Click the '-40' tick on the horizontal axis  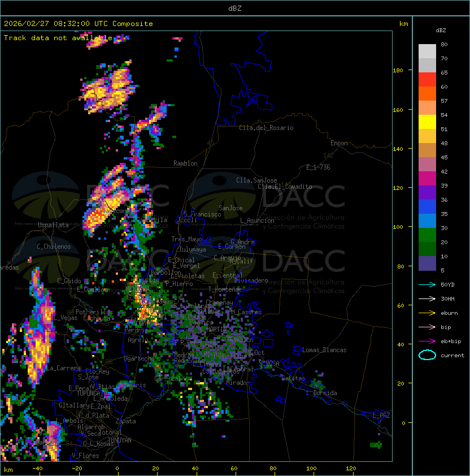tap(37, 469)
